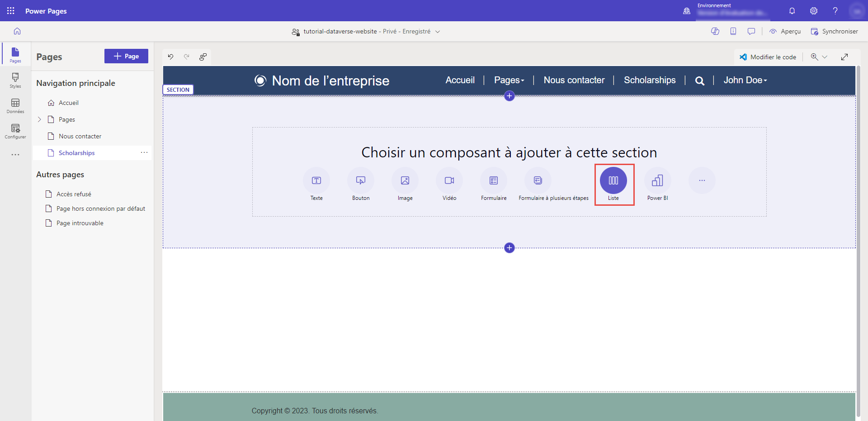Image resolution: width=868 pixels, height=421 pixels.
Task: Click the notifications bell
Action: 792,11
